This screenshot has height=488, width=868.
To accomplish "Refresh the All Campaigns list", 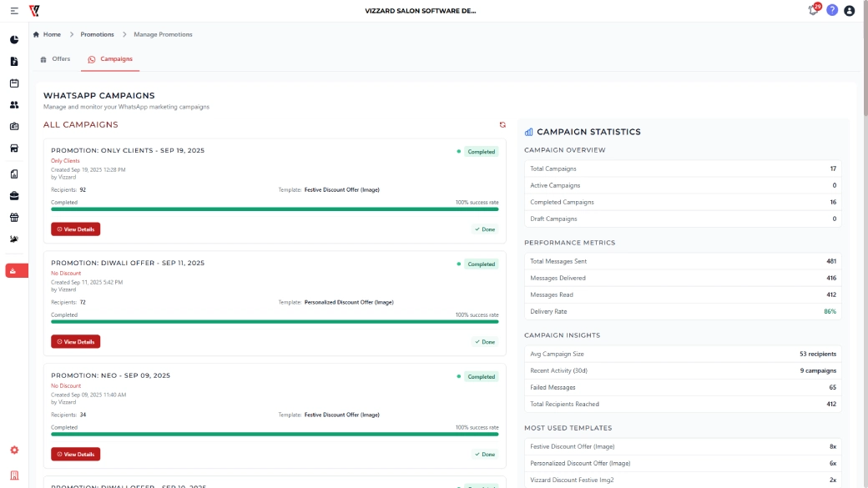I will (x=502, y=124).
